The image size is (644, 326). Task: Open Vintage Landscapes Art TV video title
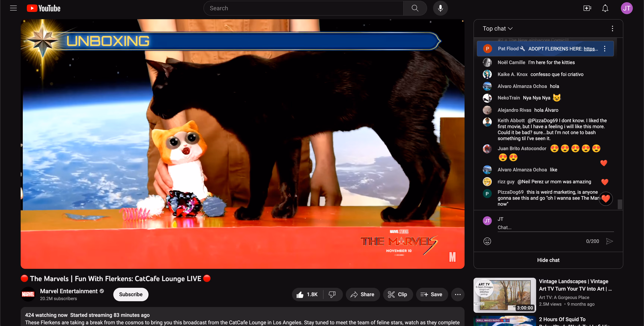(x=575, y=285)
